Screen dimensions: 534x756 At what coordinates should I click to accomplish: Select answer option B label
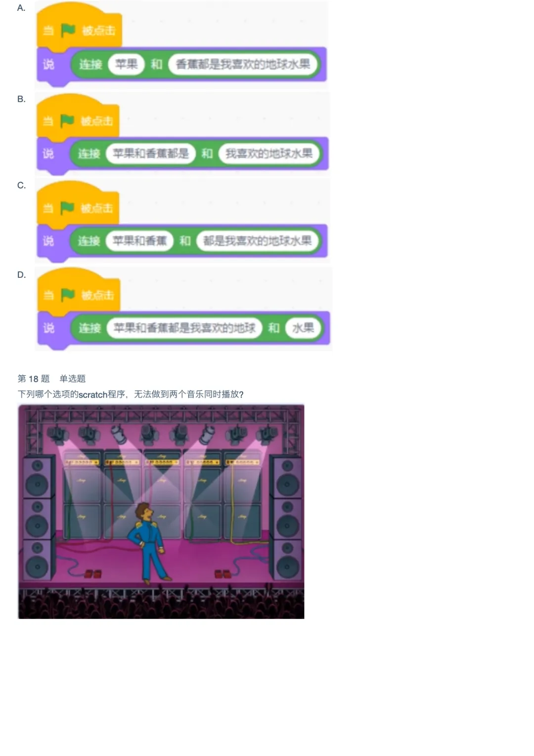point(21,99)
